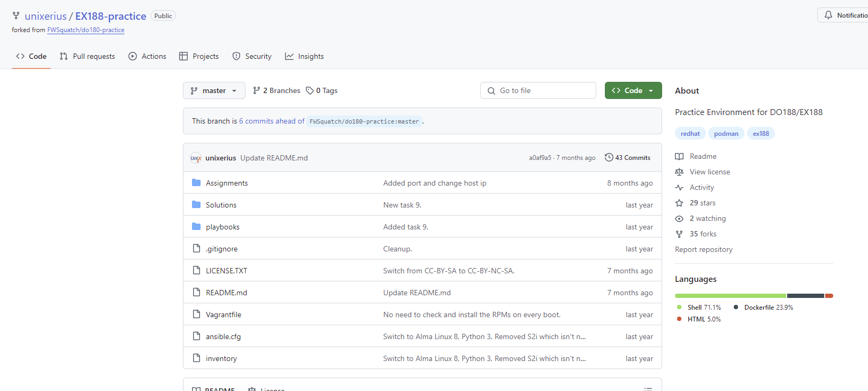Viewport: 868px width, 391px height.
Task: Switch to the Code tab
Action: (x=31, y=56)
